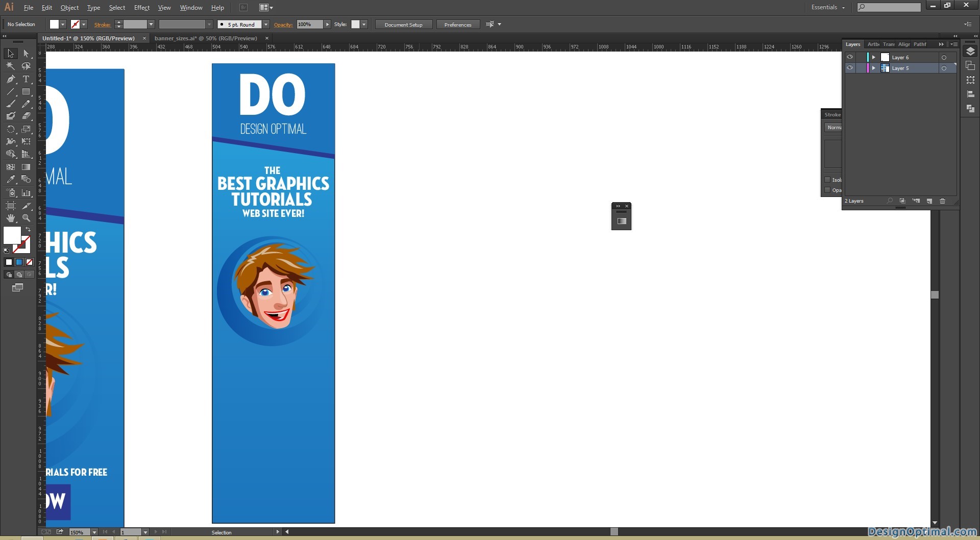Viewport: 980px width, 540px height.
Task: Choose the Rectangle tool
Action: [27, 92]
